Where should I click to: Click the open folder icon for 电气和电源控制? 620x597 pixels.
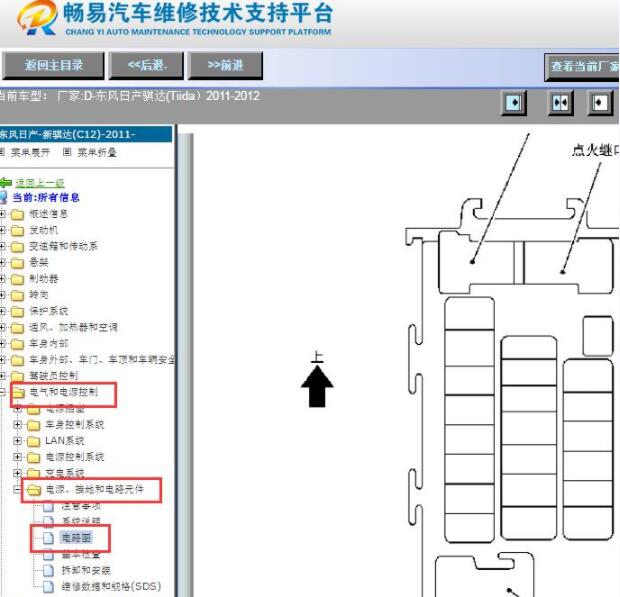tap(18, 393)
